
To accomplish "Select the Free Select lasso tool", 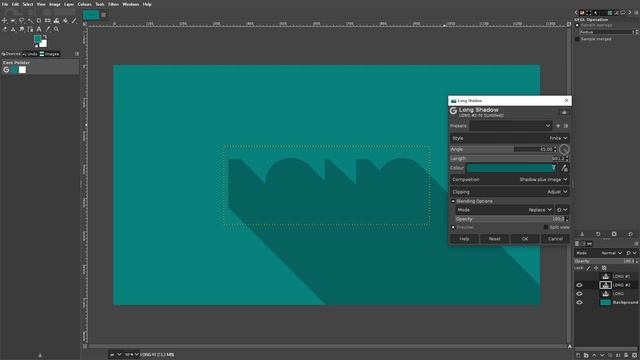I will click(22, 20).
